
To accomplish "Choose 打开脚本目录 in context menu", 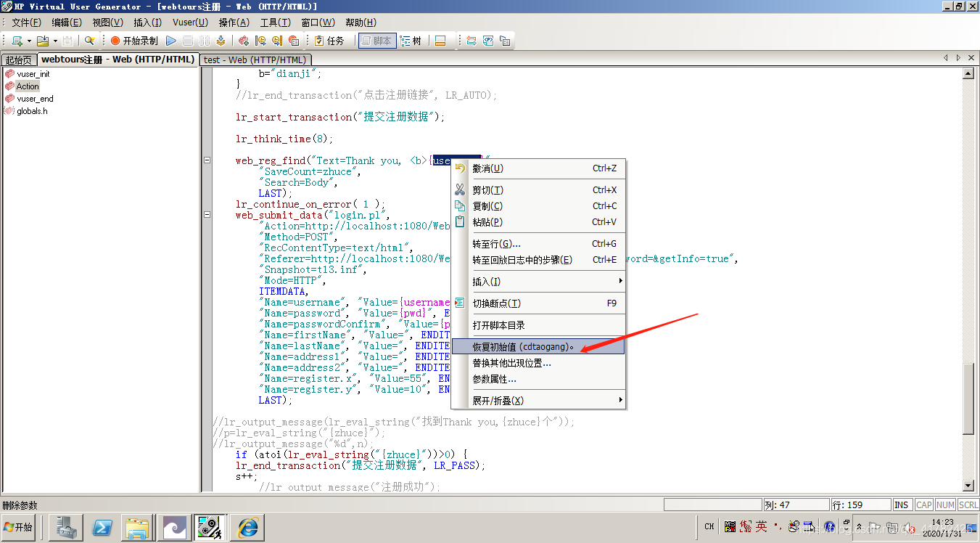I will tap(538, 325).
